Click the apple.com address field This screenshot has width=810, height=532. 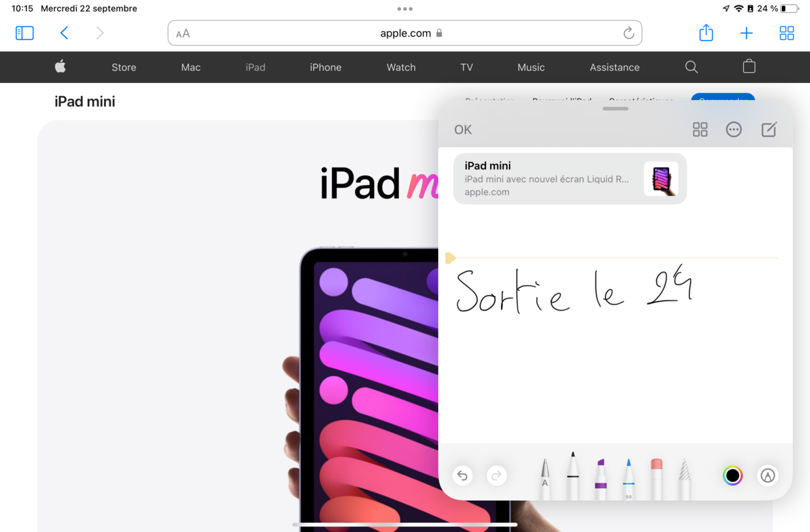[x=405, y=33]
